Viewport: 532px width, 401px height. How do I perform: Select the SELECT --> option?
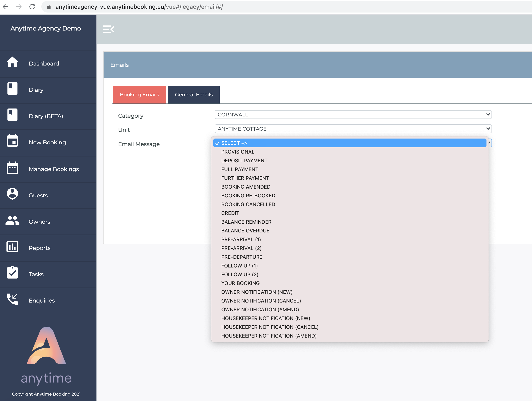350,143
